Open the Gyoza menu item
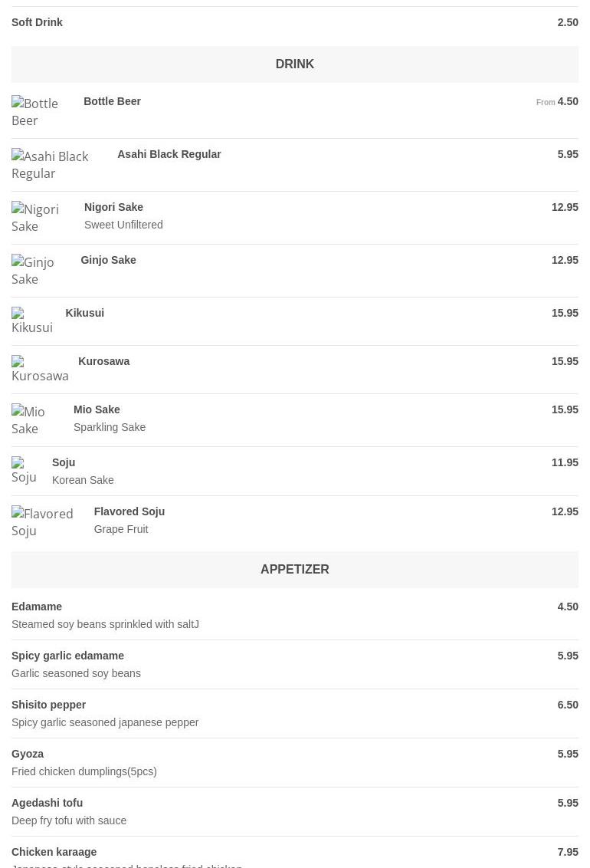Image resolution: width=590 pixels, height=868 pixels. pos(28,754)
